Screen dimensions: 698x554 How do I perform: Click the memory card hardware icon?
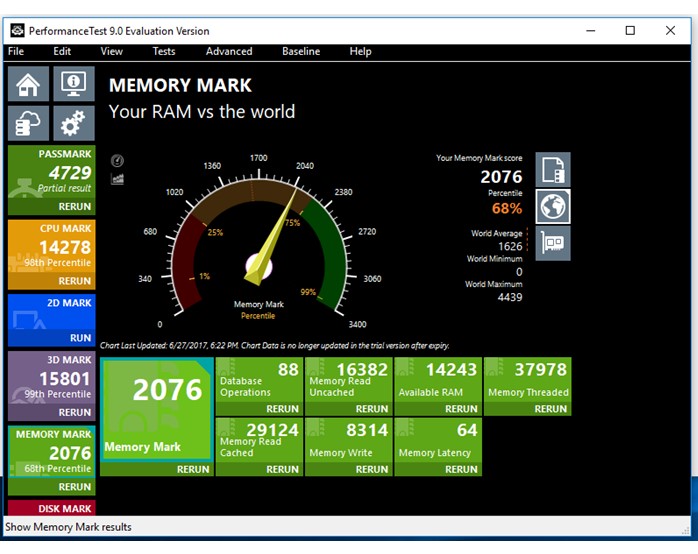click(x=553, y=243)
